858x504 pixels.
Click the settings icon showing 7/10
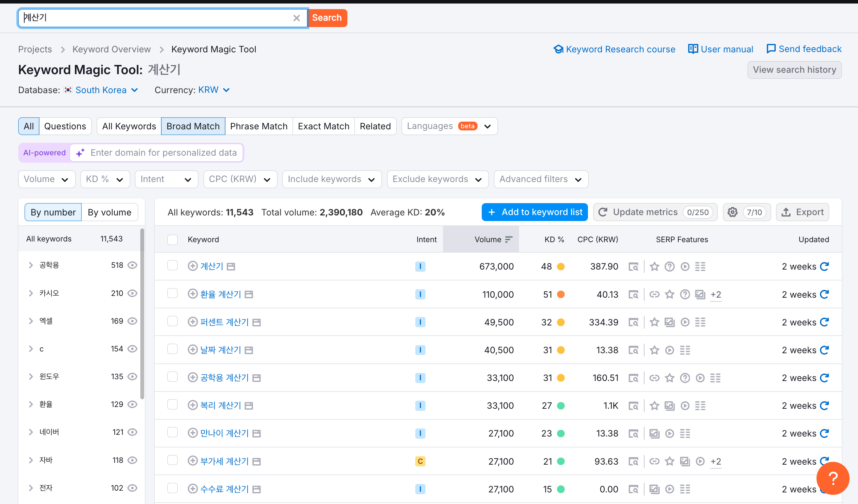click(x=732, y=212)
